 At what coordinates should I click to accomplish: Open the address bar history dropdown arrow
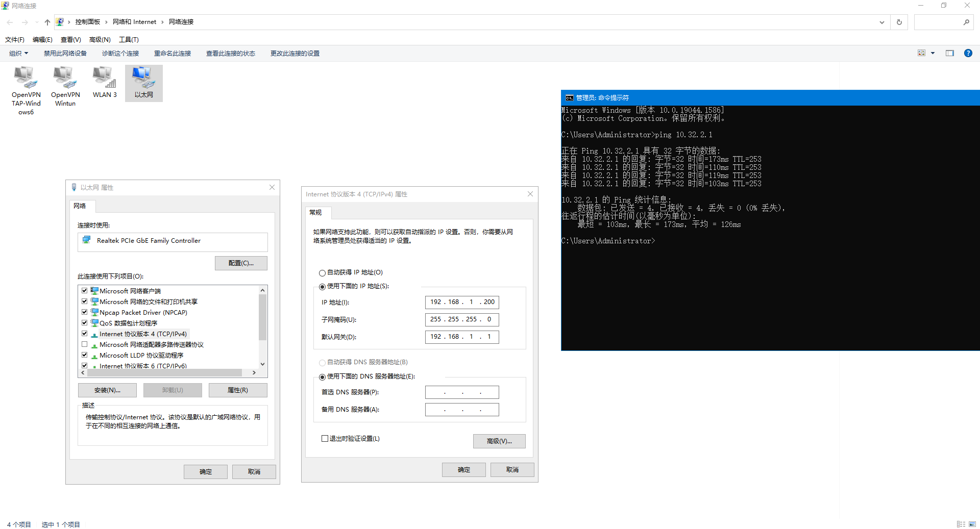(x=881, y=22)
